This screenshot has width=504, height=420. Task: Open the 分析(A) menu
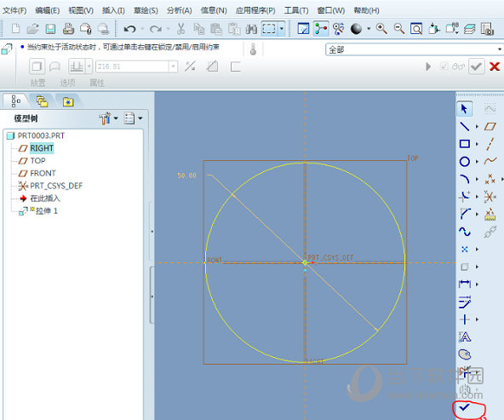pos(179,10)
